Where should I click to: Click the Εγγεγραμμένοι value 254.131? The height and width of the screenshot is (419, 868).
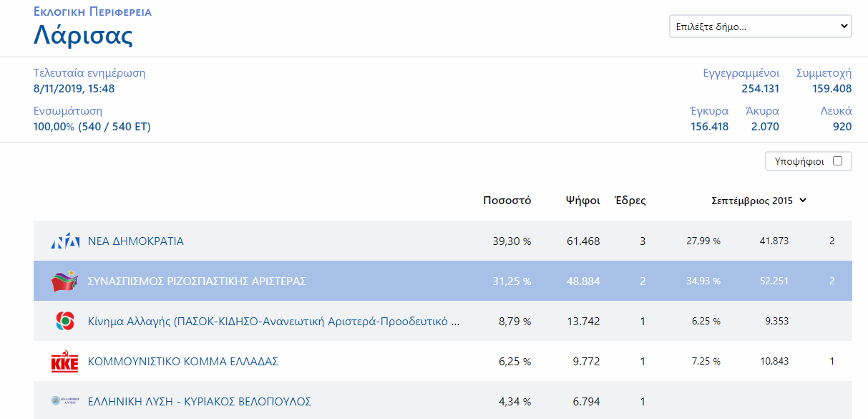point(760,89)
